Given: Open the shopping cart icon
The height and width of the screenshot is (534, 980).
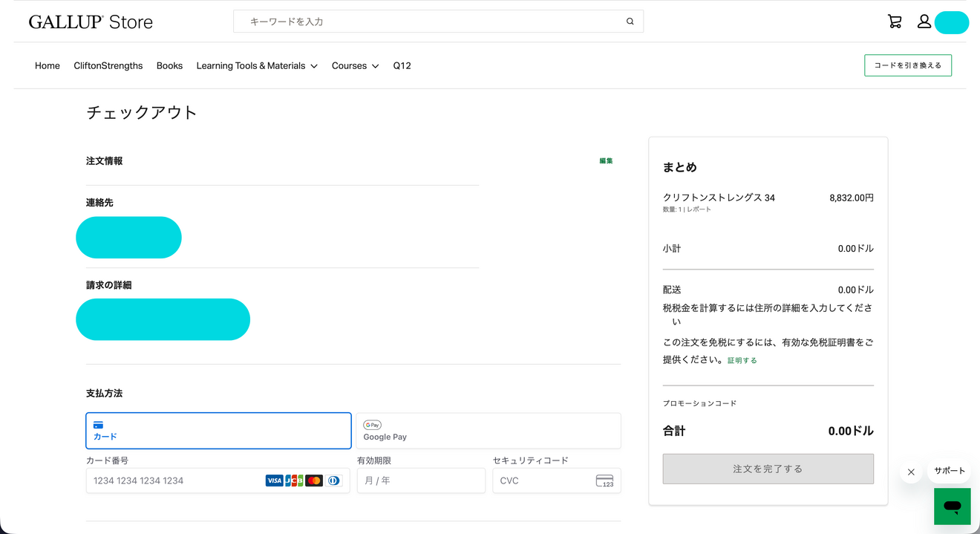Looking at the screenshot, I should click(895, 22).
